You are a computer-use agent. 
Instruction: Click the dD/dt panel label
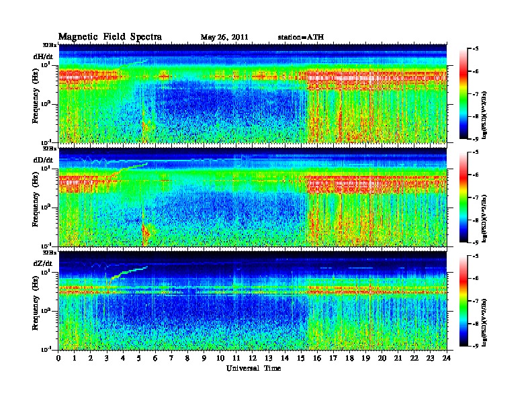coord(43,160)
